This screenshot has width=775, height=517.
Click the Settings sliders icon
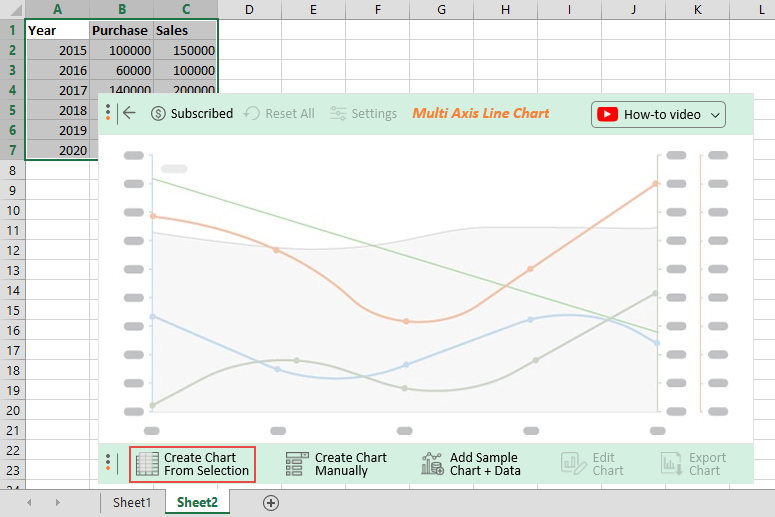click(338, 114)
